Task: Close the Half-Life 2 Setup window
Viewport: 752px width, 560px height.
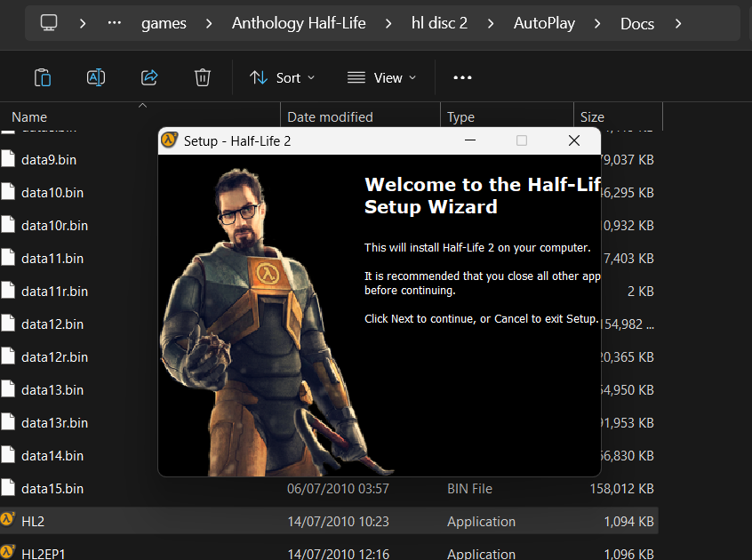Action: coord(574,140)
